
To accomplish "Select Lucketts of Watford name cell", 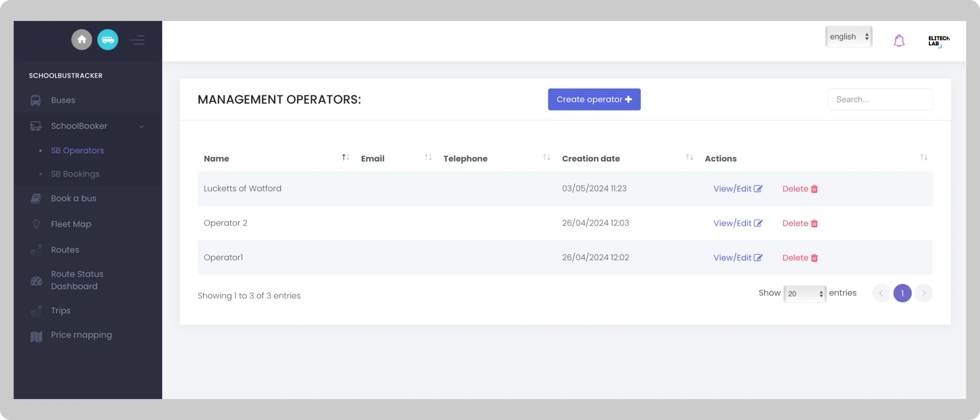I will click(243, 188).
